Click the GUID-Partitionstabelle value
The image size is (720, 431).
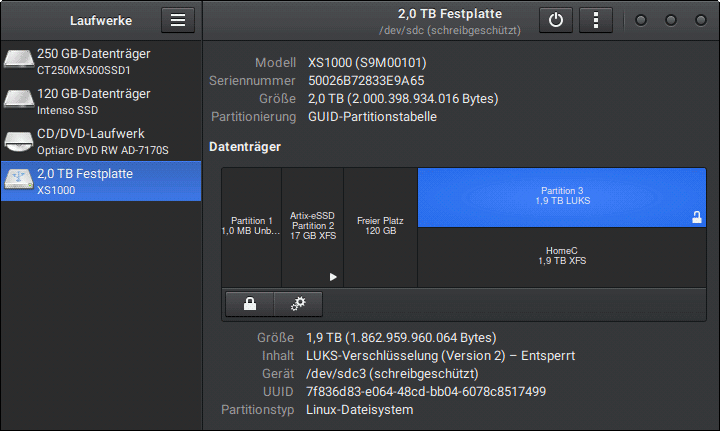(372, 117)
